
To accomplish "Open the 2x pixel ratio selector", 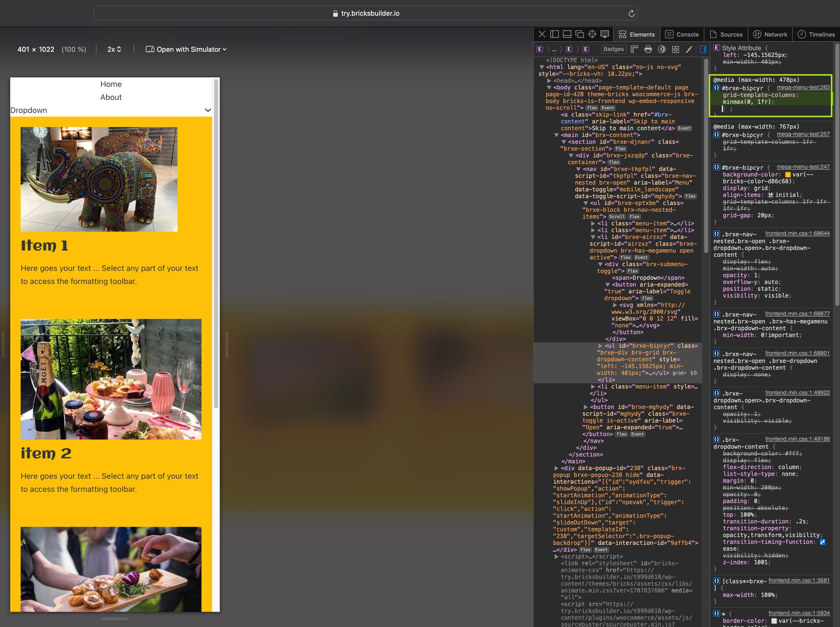I will tap(114, 49).
